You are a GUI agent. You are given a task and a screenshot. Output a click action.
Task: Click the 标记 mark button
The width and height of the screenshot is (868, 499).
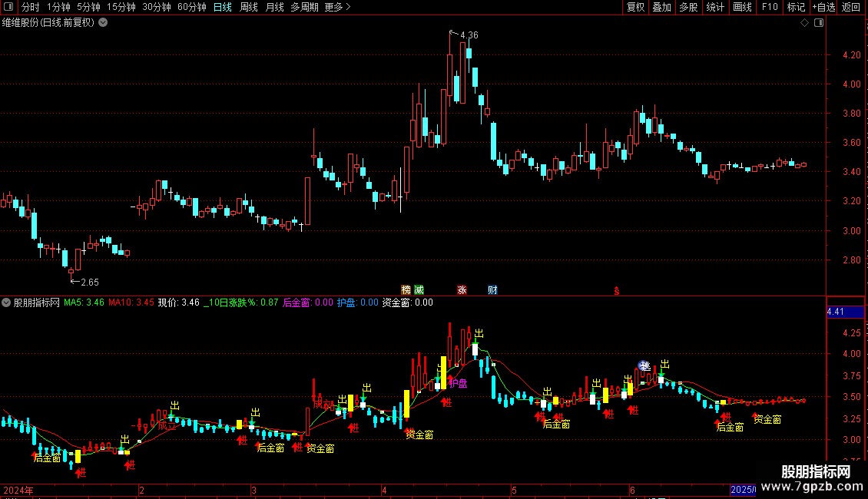[796, 7]
